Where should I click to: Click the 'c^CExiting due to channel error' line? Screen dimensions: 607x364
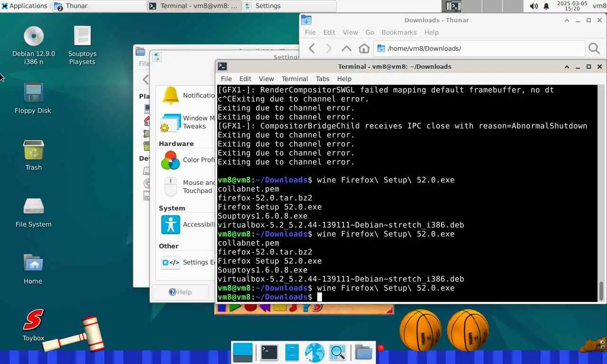(x=293, y=99)
